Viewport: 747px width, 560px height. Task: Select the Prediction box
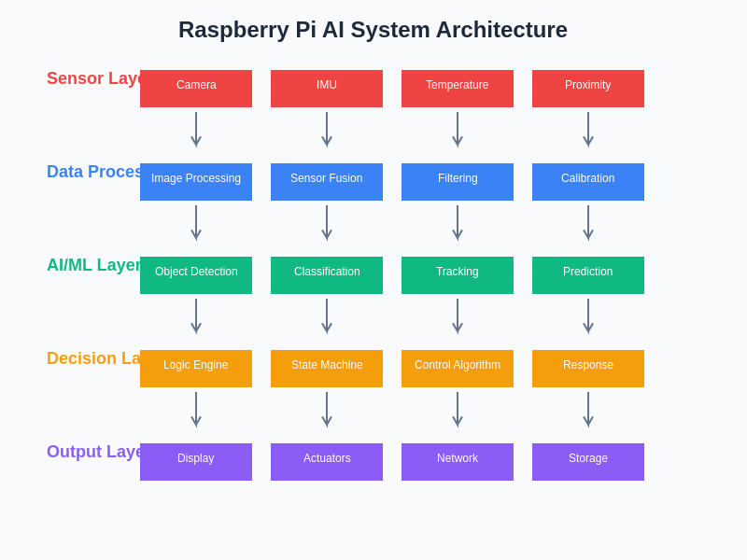588,275
